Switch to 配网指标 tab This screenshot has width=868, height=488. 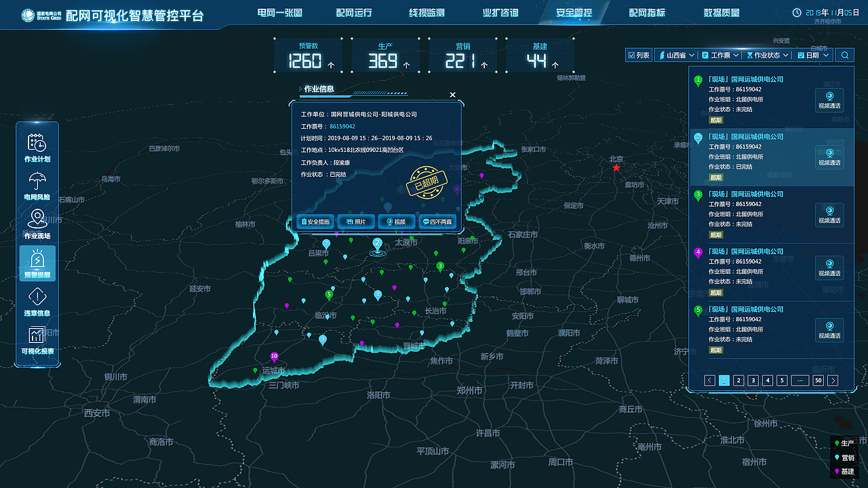[647, 13]
